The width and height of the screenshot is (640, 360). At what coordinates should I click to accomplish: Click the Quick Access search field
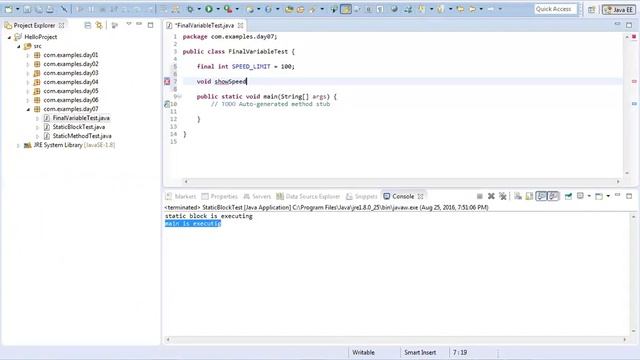click(x=556, y=9)
